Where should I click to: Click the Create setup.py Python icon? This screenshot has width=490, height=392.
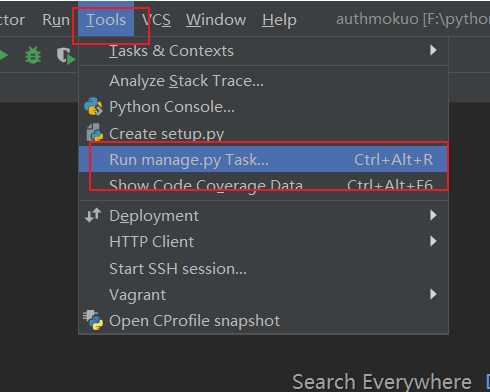tap(94, 133)
